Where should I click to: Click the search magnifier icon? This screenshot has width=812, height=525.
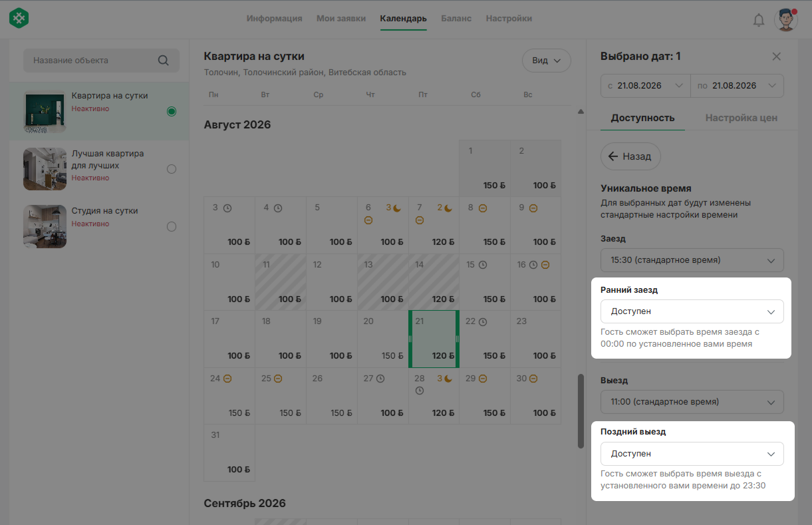click(x=164, y=61)
